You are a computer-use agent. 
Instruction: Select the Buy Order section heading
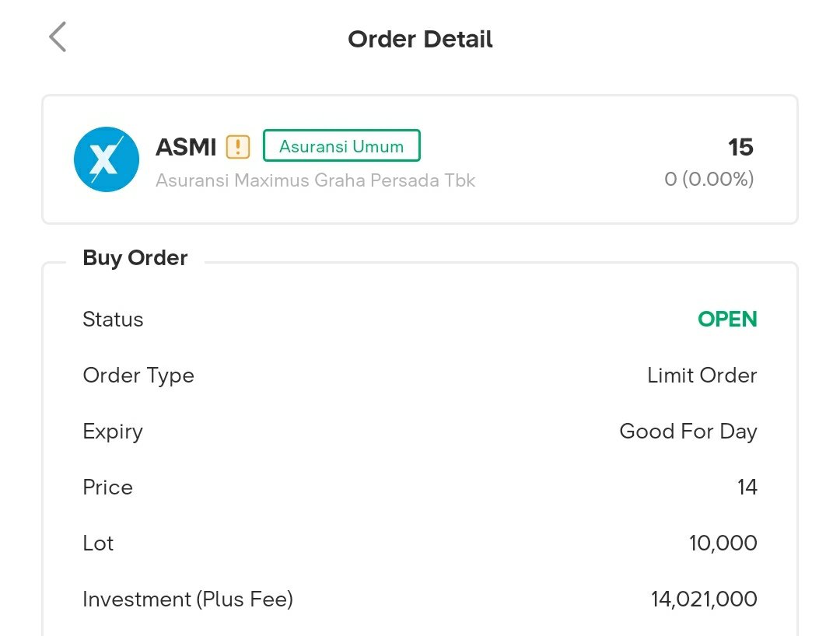point(135,258)
